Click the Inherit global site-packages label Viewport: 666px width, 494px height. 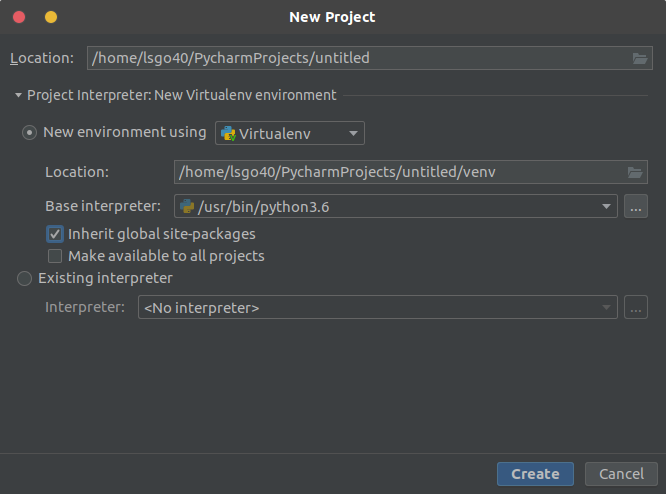tap(162, 234)
